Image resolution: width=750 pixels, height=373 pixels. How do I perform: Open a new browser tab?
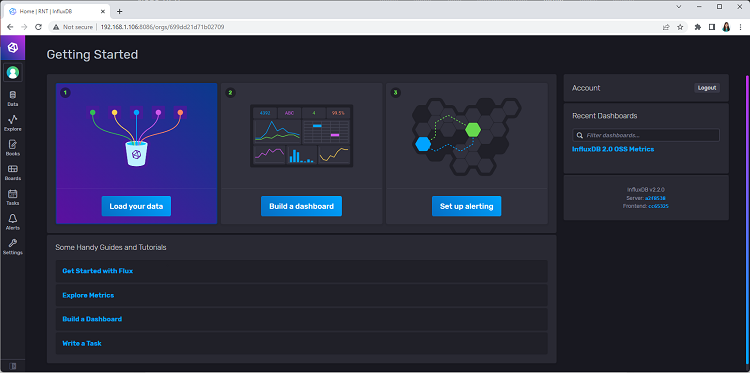tap(120, 11)
